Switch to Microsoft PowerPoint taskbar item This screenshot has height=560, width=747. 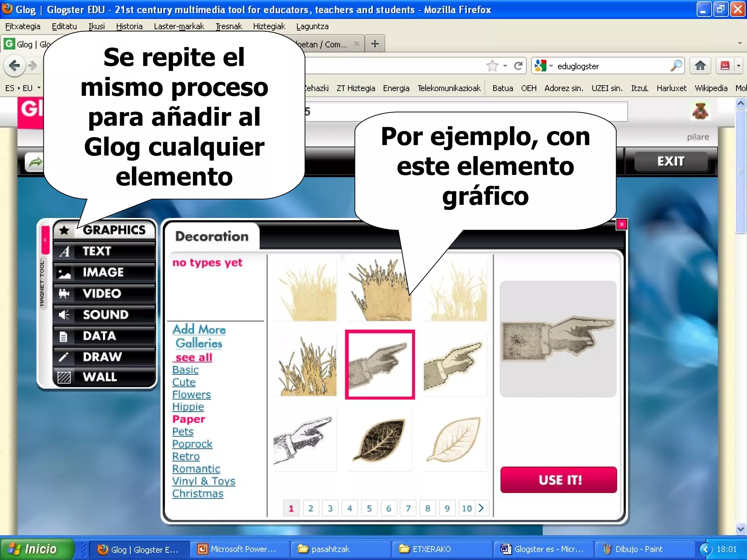tap(239, 549)
